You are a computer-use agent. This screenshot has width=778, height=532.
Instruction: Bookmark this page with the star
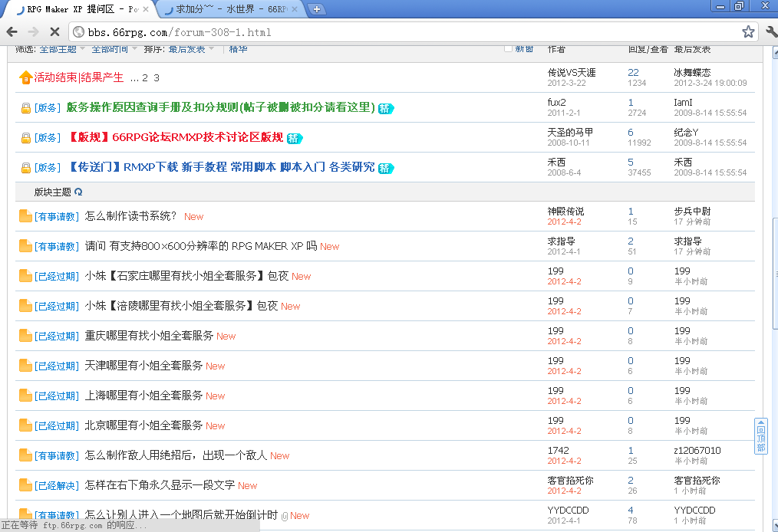tap(748, 32)
